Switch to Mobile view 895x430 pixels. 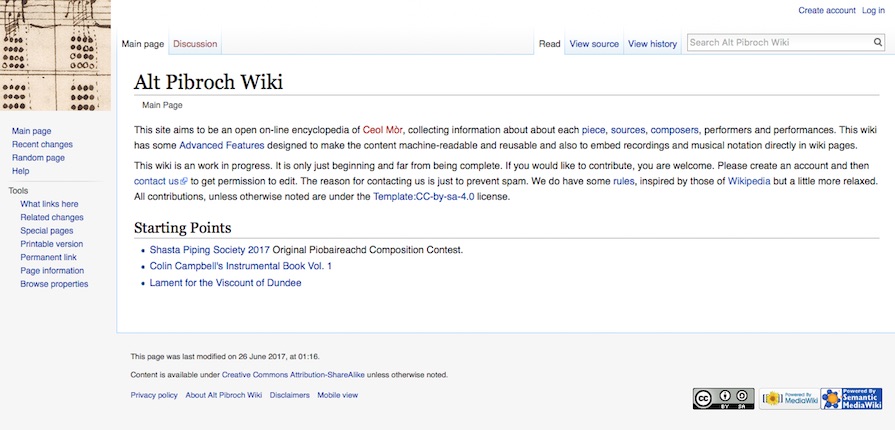pyautogui.click(x=337, y=395)
